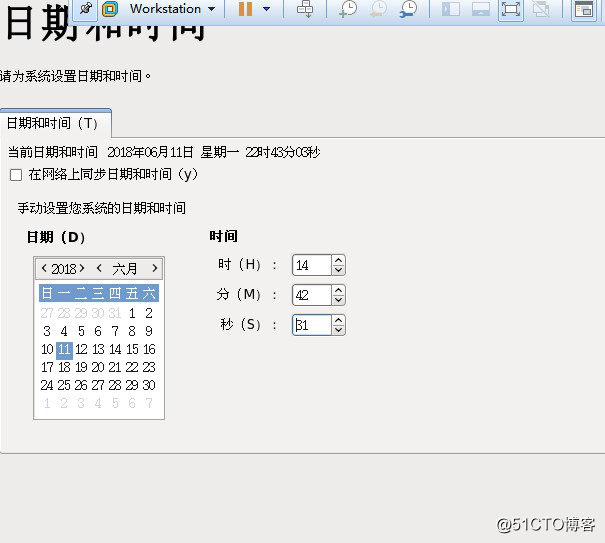Decrease the hour value
Viewport: 605px width, 543px height.
click(x=338, y=270)
